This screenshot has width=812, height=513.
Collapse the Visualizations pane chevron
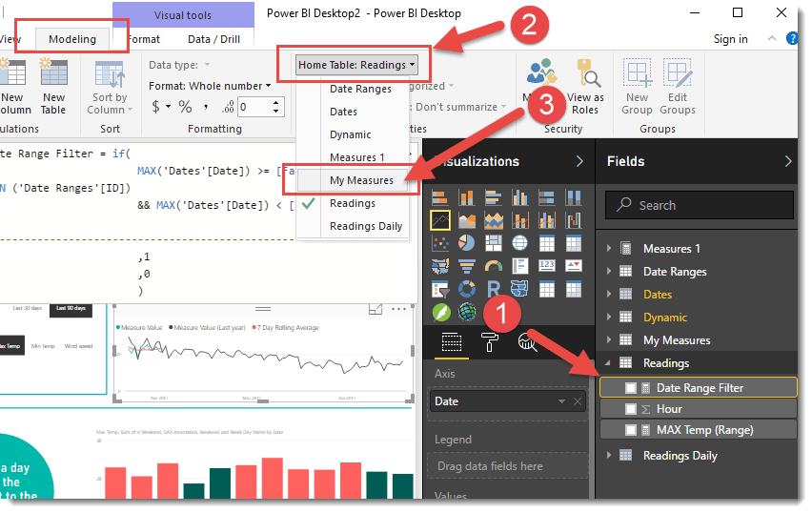click(579, 162)
